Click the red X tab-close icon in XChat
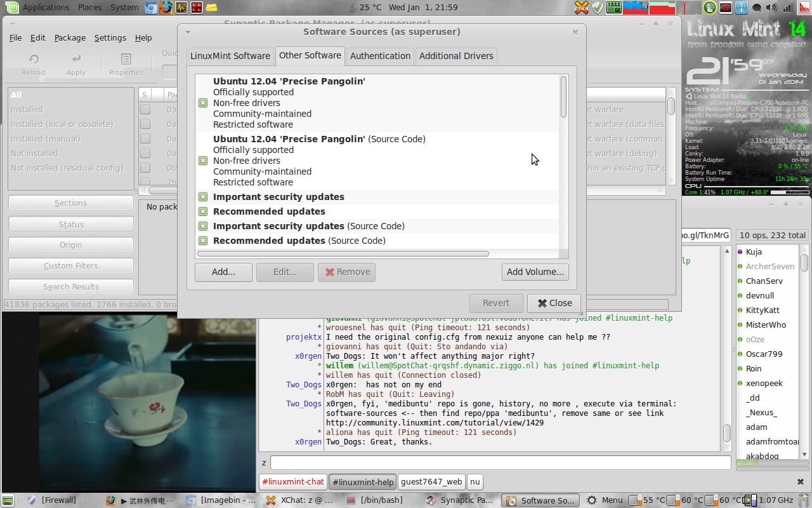This screenshot has width=812, height=508. (800, 481)
